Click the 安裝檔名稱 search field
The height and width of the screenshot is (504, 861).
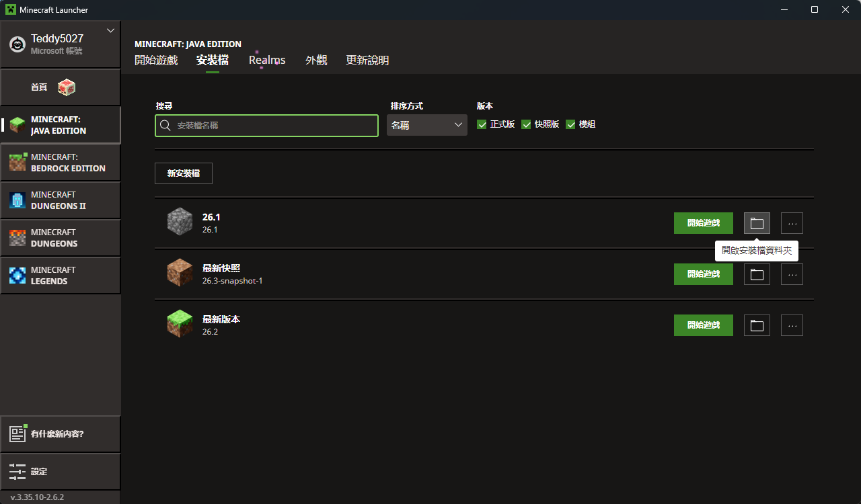(266, 126)
